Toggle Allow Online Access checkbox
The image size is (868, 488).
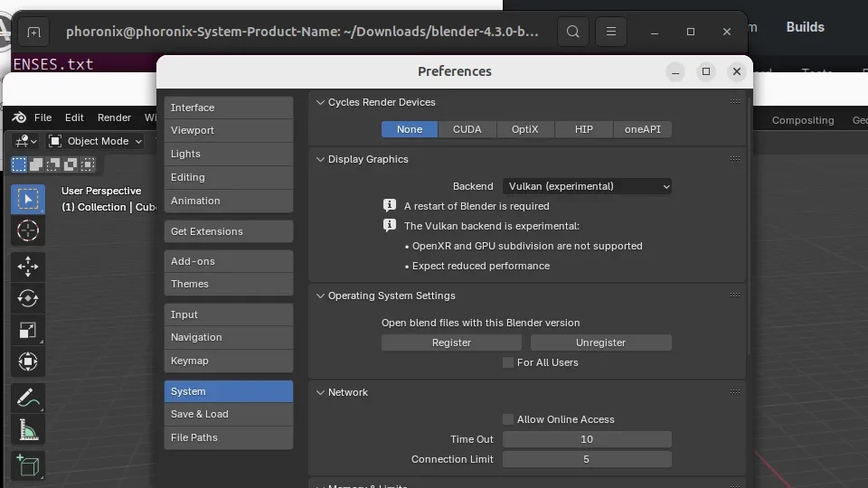point(508,419)
